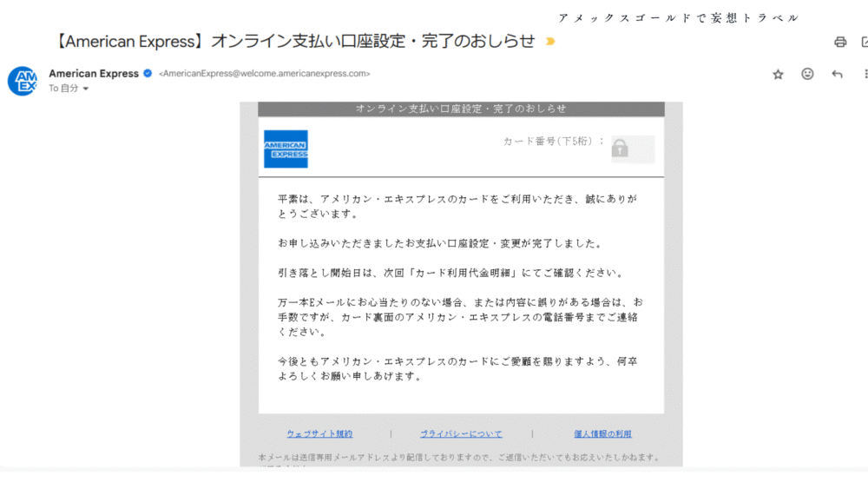The width and height of the screenshot is (868, 489).
Task: Click the footer note starting 本メールは送信専用
Action: click(x=459, y=458)
